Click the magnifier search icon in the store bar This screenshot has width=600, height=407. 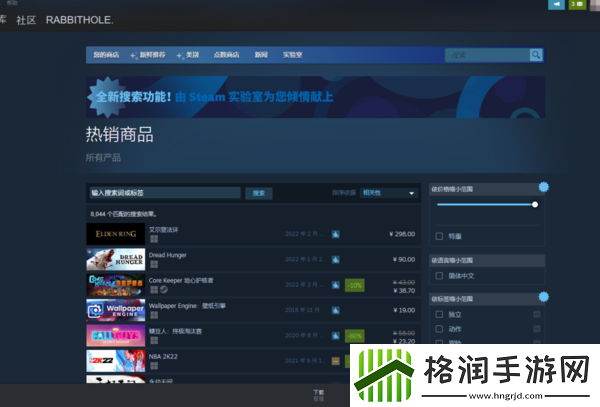pyautogui.click(x=536, y=55)
